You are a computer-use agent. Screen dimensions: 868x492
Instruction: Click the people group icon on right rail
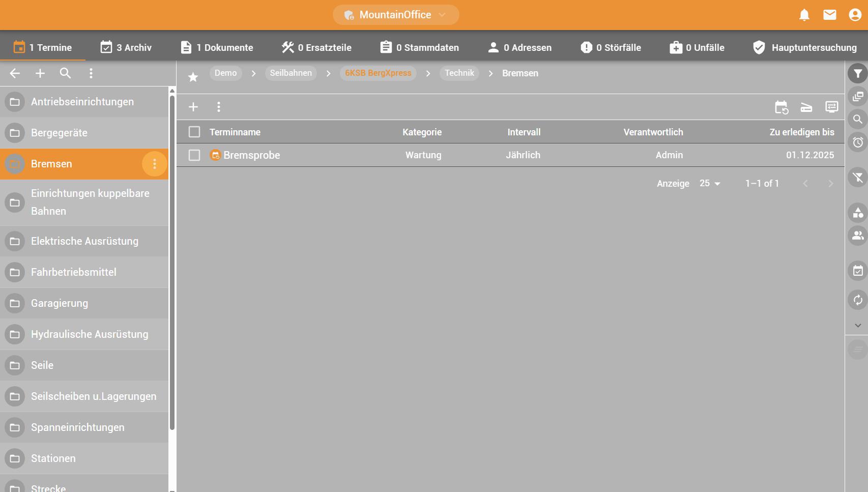click(858, 236)
